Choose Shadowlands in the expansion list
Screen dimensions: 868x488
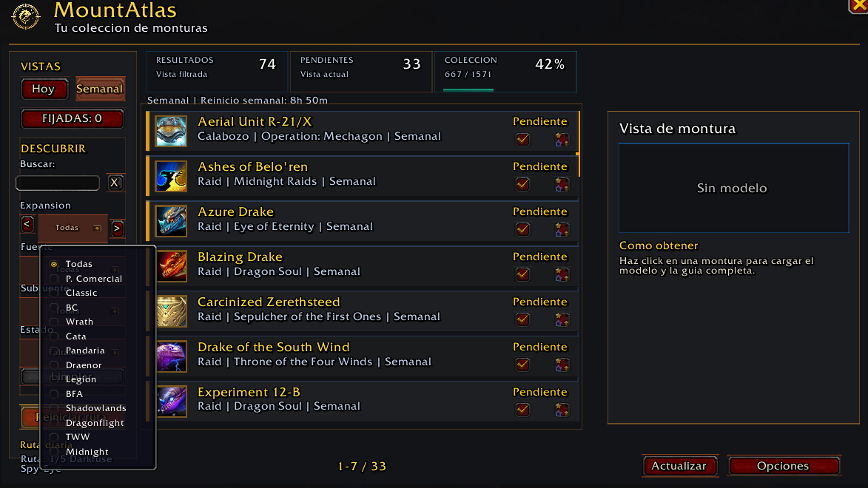pos(95,408)
